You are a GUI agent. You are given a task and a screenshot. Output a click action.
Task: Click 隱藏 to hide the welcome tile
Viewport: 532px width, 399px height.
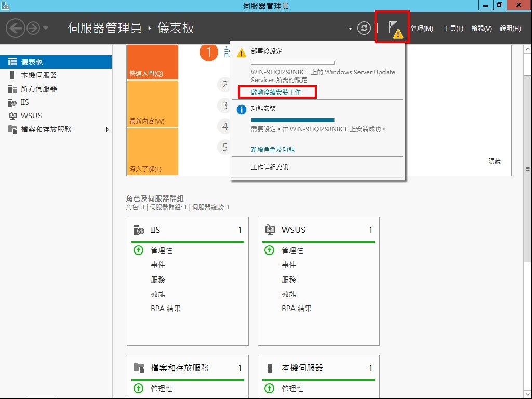(x=495, y=162)
